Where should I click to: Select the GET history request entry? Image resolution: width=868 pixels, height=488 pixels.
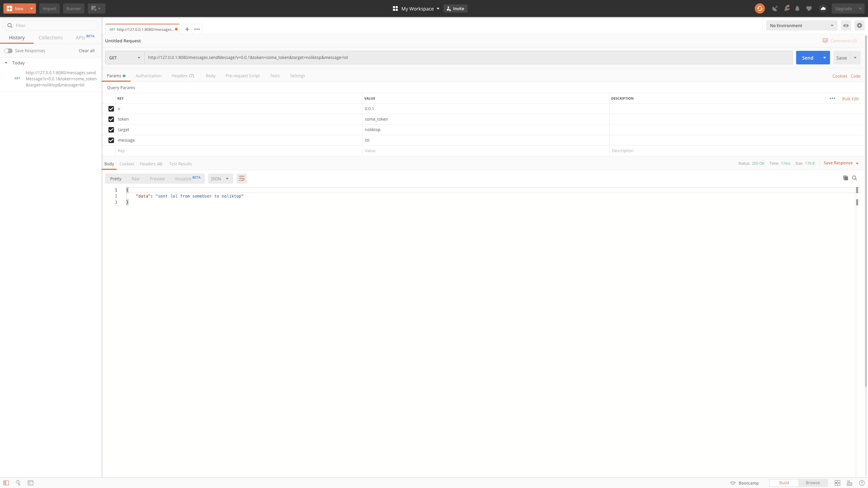tap(51, 79)
